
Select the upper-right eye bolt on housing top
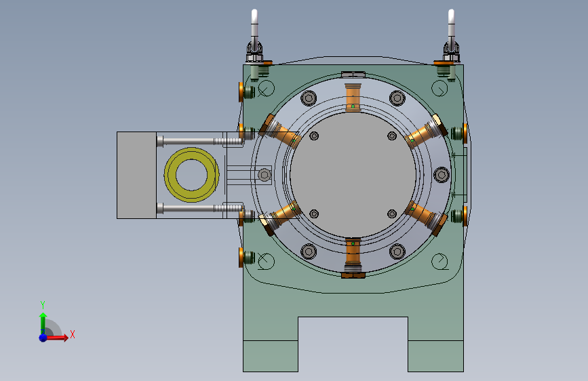click(451, 37)
